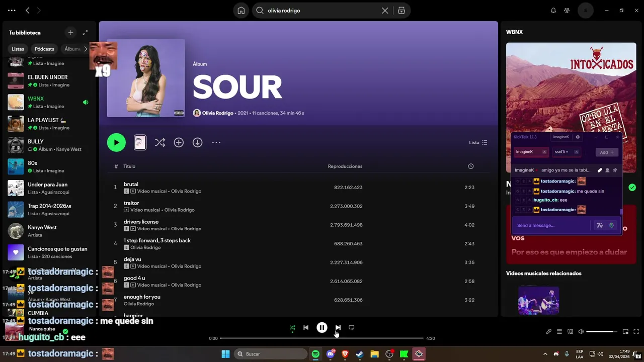Open Discord from the taskbar
This screenshot has height=362, width=644.
330,354
